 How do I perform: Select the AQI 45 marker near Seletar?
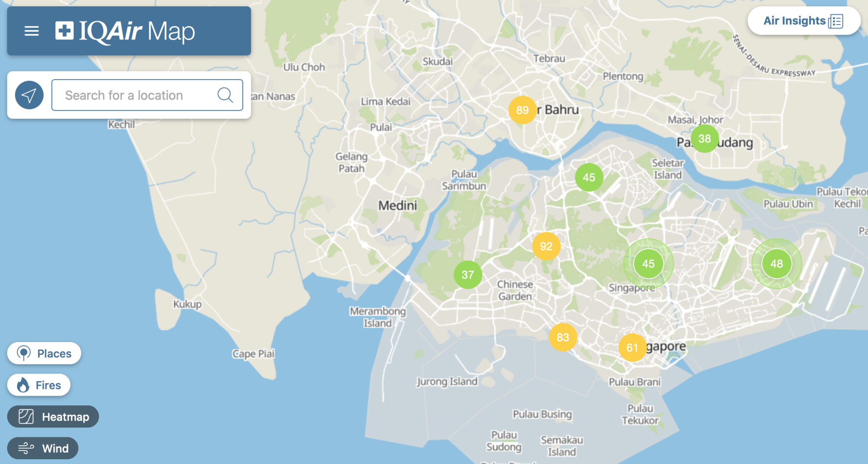click(x=589, y=177)
